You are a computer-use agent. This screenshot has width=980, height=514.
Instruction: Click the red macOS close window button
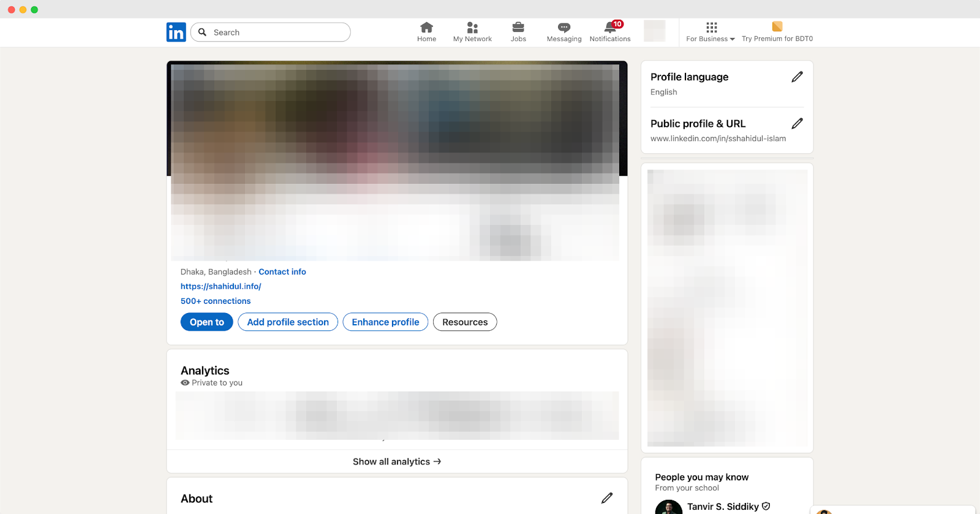(x=11, y=10)
